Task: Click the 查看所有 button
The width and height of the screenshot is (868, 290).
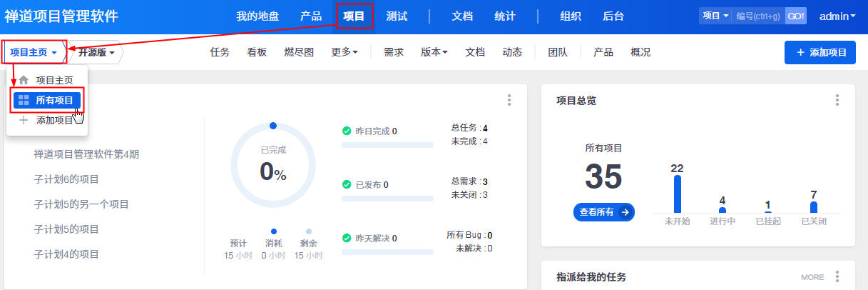Action: coord(603,212)
